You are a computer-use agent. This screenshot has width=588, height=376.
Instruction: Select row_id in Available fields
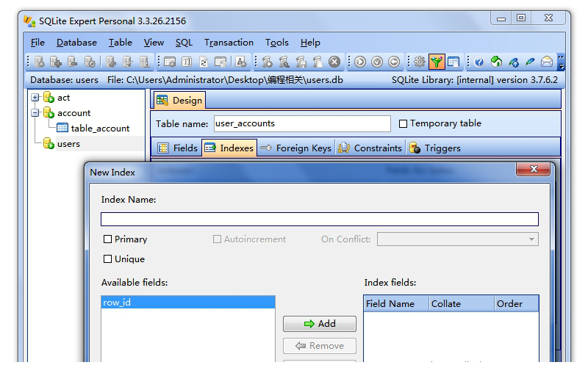click(188, 303)
